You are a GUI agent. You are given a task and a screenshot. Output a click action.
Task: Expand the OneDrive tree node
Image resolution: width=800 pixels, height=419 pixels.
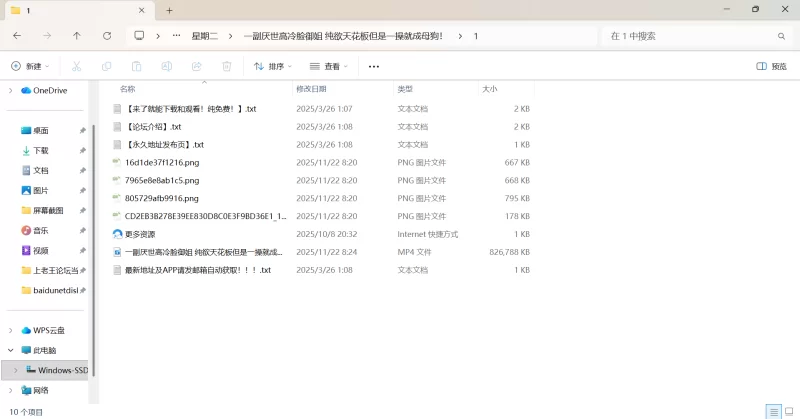click(x=11, y=90)
